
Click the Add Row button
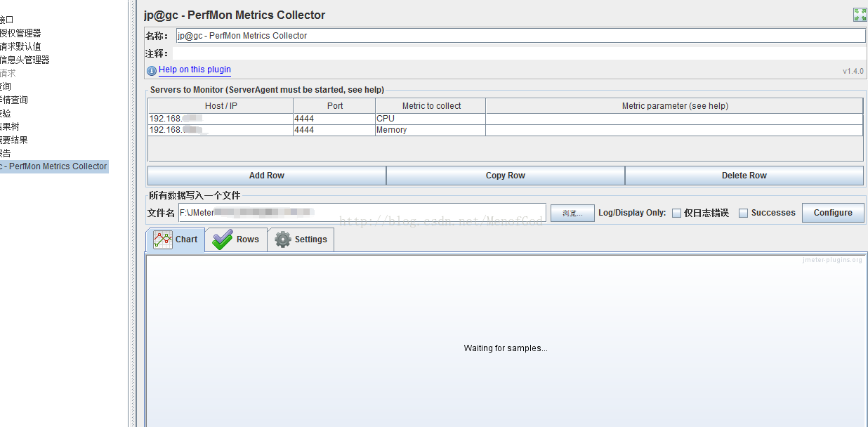tap(267, 176)
